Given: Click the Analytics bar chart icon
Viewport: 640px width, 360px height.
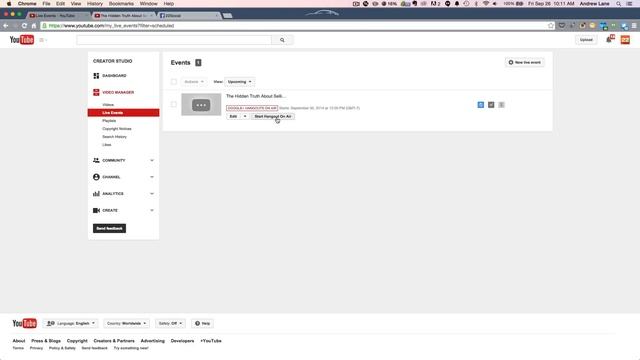Looking at the screenshot, I should coord(96,193).
